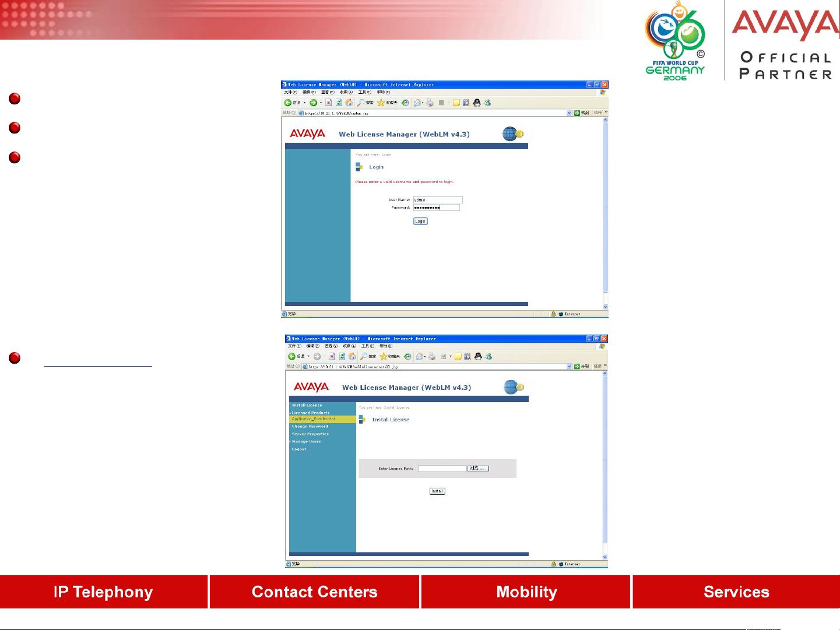Click Home icon in the Install License browser toolbar

pos(352,356)
